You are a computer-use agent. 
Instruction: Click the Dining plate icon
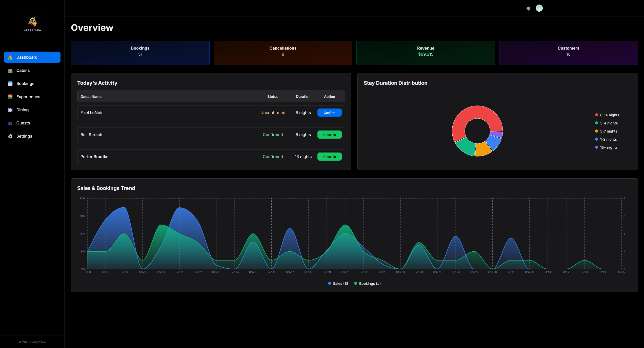(10, 110)
